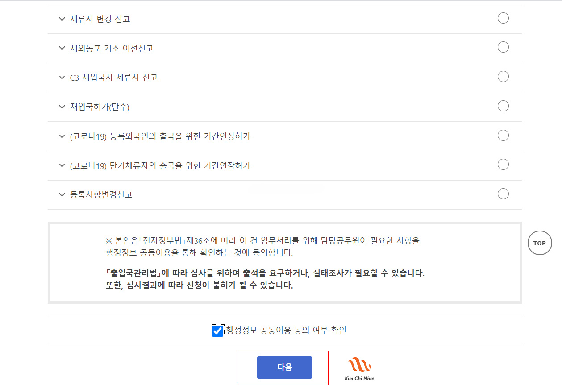
Task: Pick the 등록외국인의 출국을 위한 기간연장허가 radio
Action: [x=503, y=135]
